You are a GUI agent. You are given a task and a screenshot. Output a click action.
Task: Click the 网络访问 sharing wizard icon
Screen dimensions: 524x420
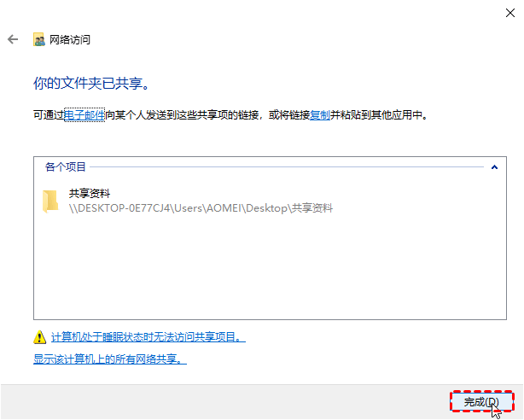38,39
